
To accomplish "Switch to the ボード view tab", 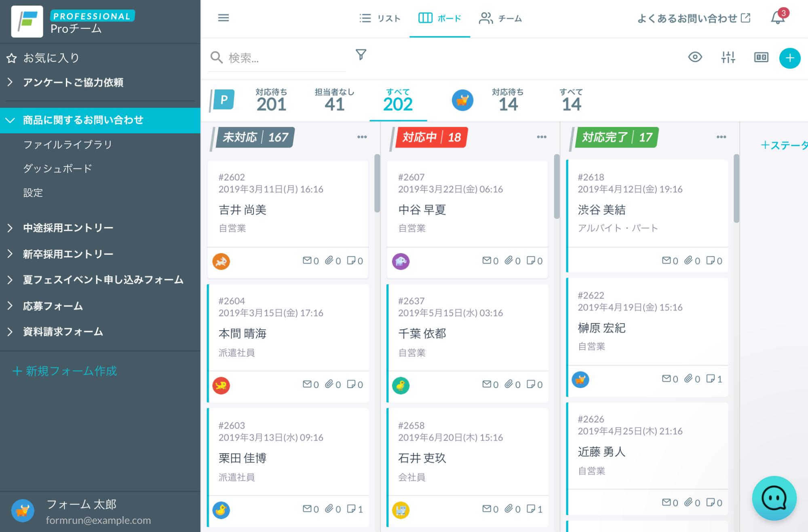I will 439,18.
